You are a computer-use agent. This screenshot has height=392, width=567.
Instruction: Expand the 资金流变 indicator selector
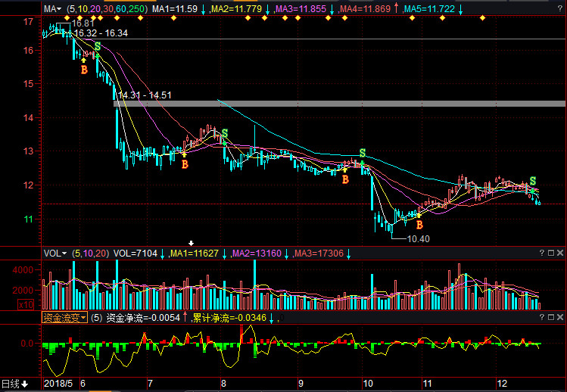click(x=65, y=318)
